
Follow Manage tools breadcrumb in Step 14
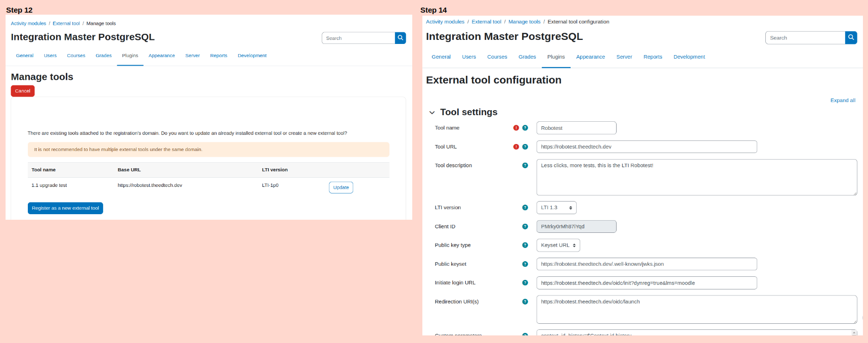click(525, 22)
